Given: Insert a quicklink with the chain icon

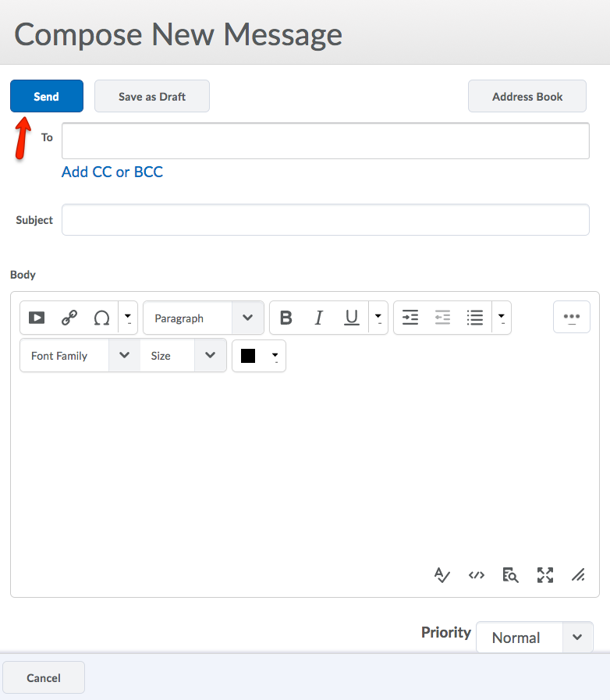Looking at the screenshot, I should tap(69, 318).
